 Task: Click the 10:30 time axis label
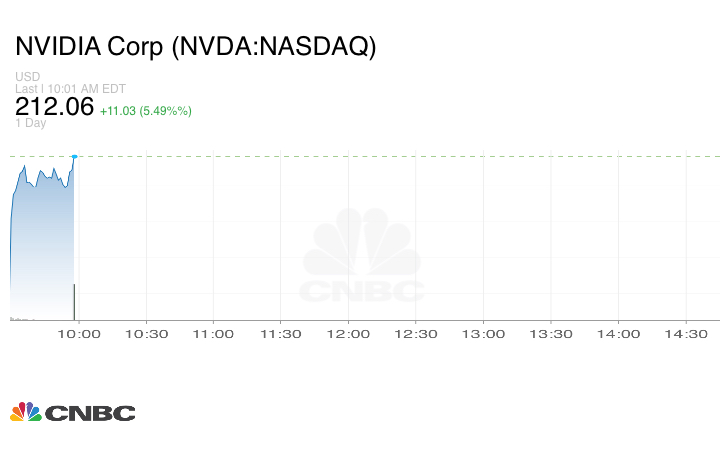(146, 334)
